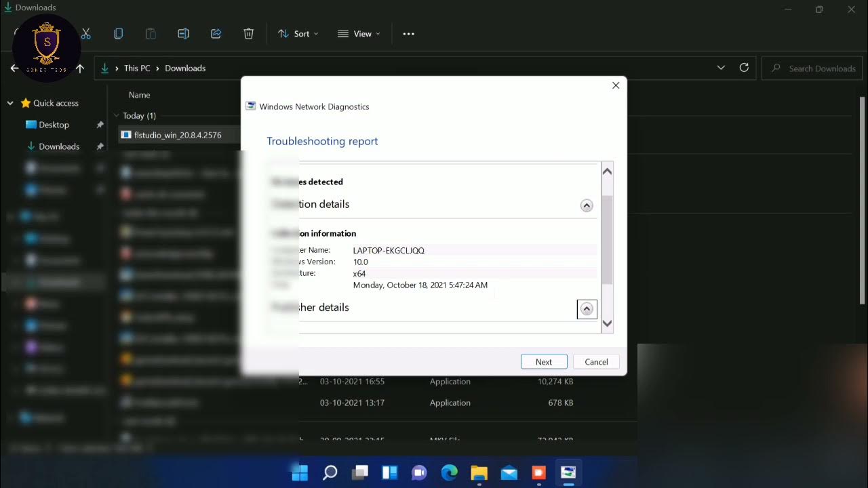The width and height of the screenshot is (868, 488).
Task: Click the Search Downloads field
Action: 812,68
